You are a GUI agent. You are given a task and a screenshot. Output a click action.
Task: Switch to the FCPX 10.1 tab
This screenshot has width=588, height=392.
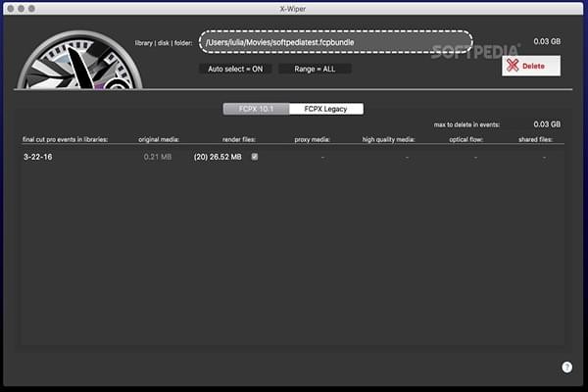[256, 109]
